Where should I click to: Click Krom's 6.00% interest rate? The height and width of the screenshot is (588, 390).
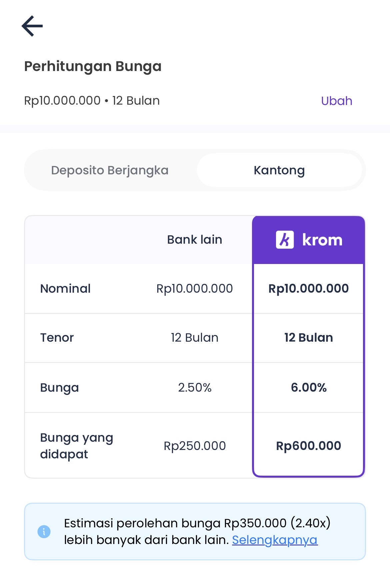pos(309,387)
